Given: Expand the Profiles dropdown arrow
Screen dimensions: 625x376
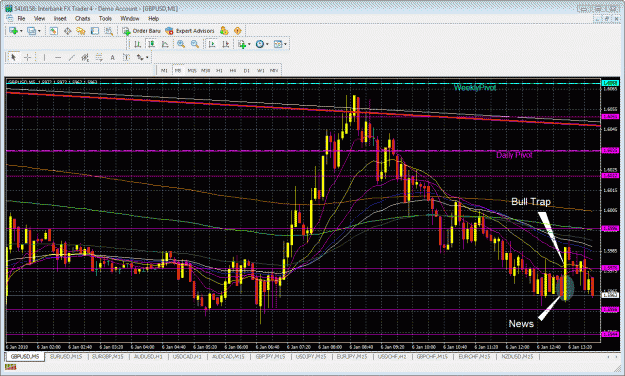Looking at the screenshot, I should pos(39,31).
